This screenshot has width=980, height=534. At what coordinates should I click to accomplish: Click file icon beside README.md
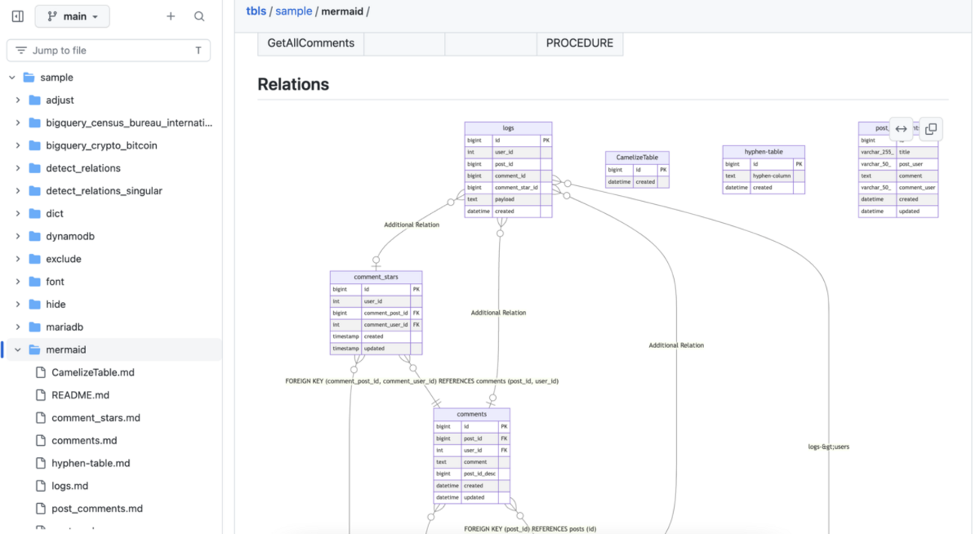(x=41, y=395)
